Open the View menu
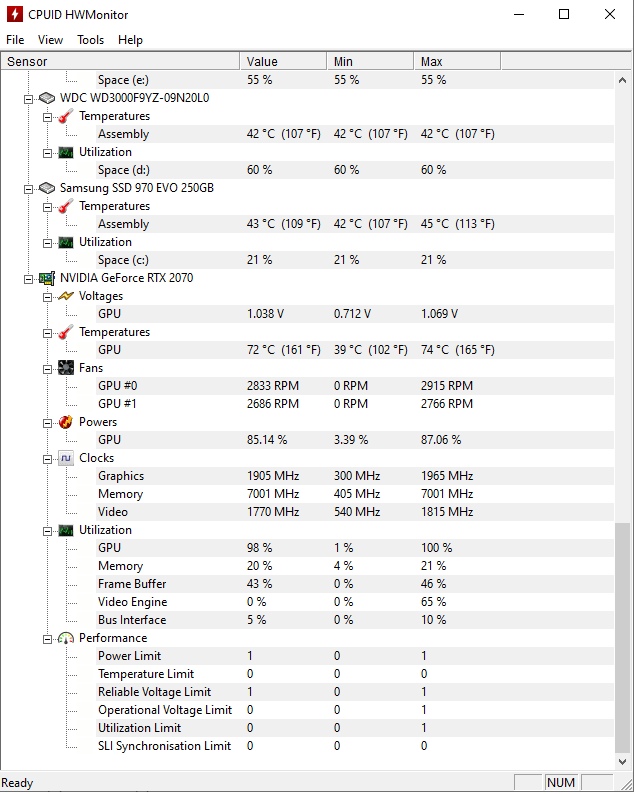Screen dimensions: 635x794 click(50, 40)
